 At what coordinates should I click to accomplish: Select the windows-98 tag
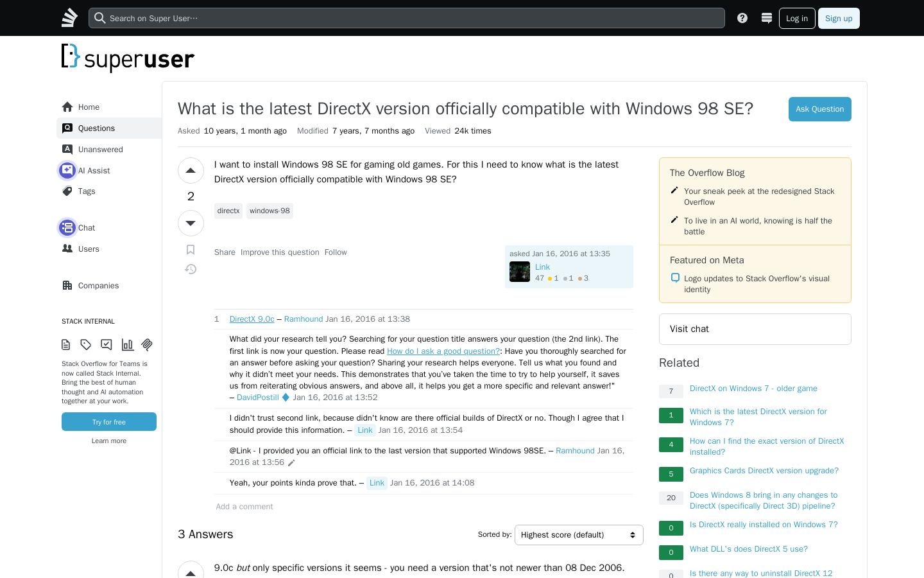[x=269, y=211]
